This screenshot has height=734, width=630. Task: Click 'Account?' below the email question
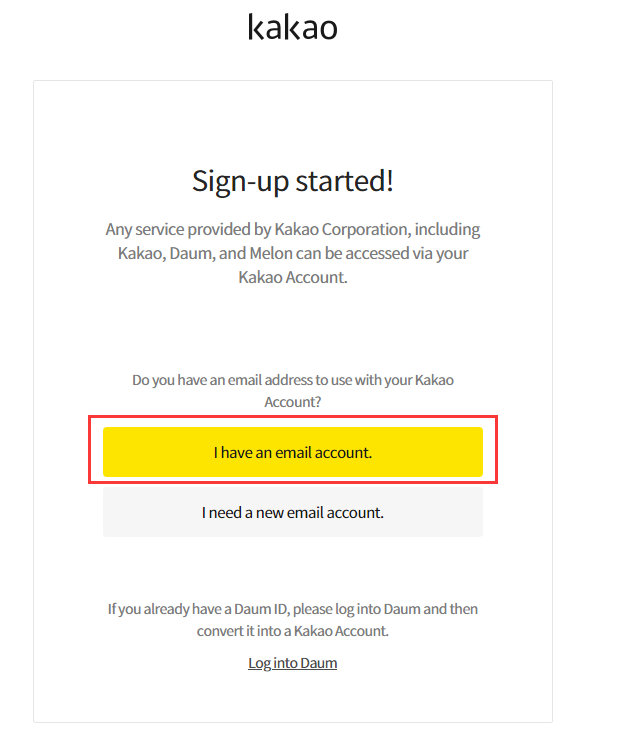(293, 402)
